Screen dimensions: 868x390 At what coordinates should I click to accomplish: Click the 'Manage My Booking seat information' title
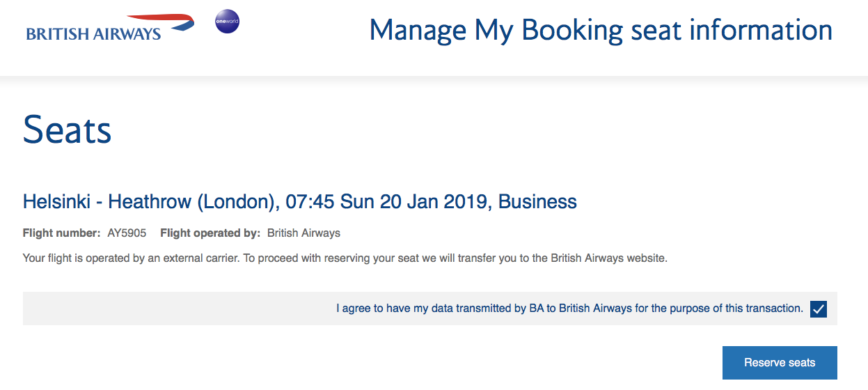tap(601, 30)
